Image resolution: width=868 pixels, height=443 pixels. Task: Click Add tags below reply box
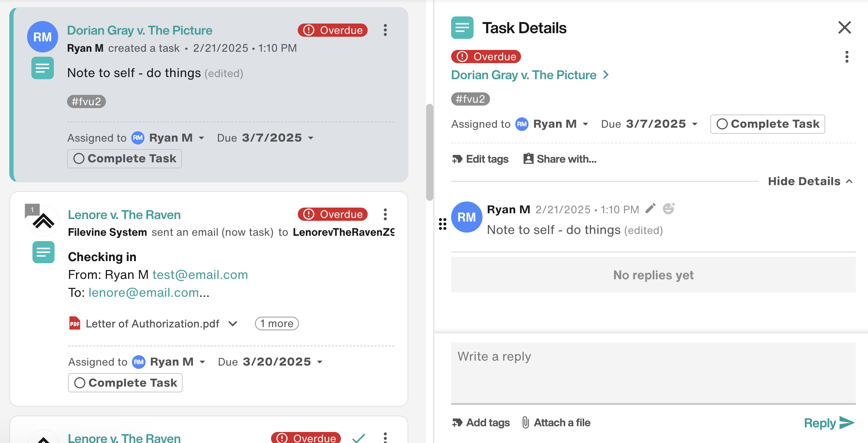click(481, 423)
